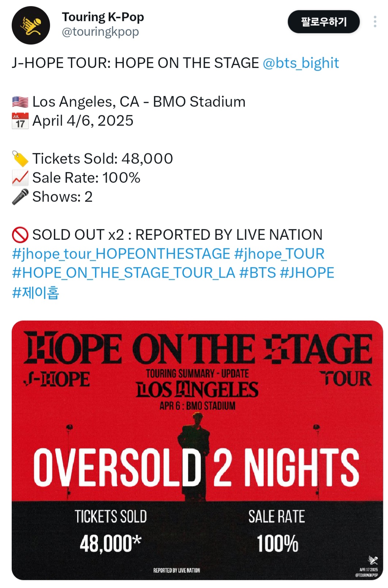Image resolution: width=388 pixels, height=588 pixels.
Task: Click the ticket tag emoji icon
Action: [x=20, y=159]
